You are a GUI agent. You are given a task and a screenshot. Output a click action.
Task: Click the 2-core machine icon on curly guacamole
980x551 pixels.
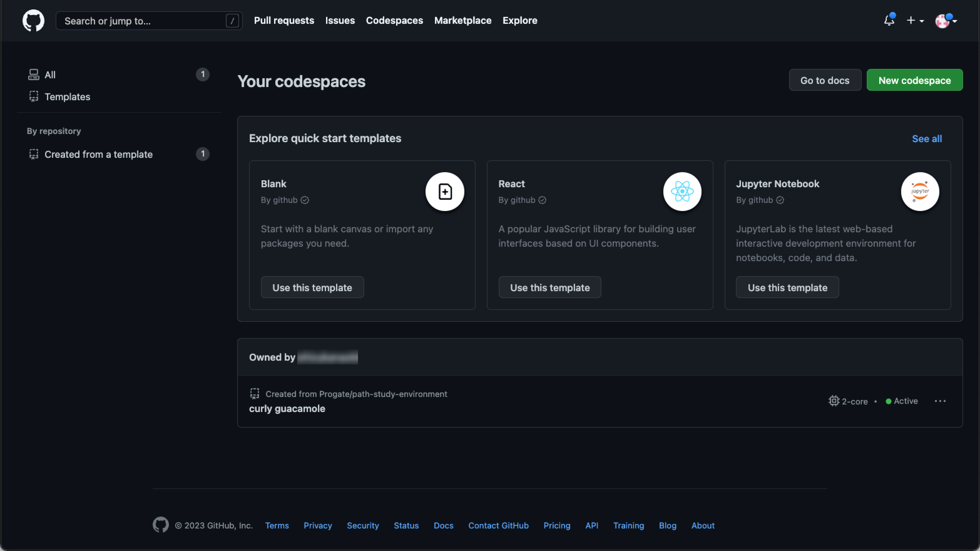point(834,401)
